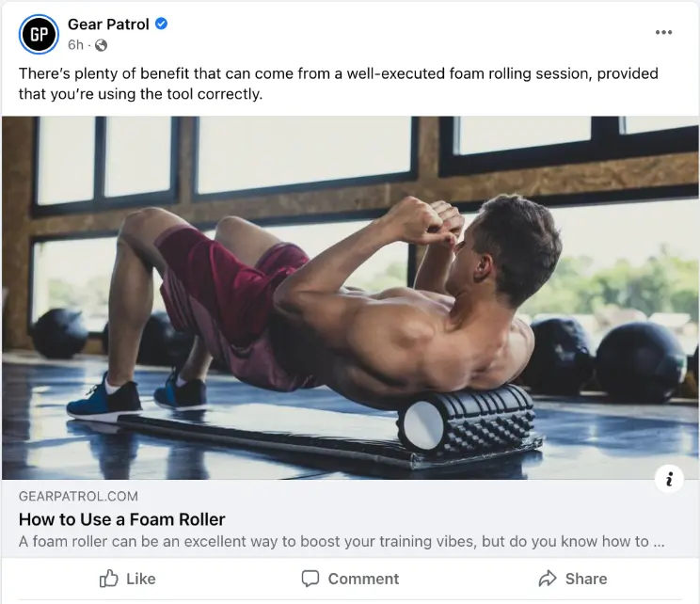This screenshot has height=604, width=700.
Task: Click the arrow Share icon
Action: (x=548, y=579)
